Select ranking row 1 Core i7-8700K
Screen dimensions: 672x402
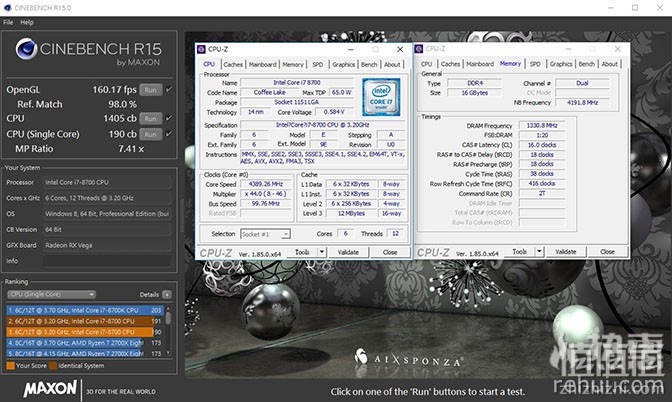(x=85, y=310)
